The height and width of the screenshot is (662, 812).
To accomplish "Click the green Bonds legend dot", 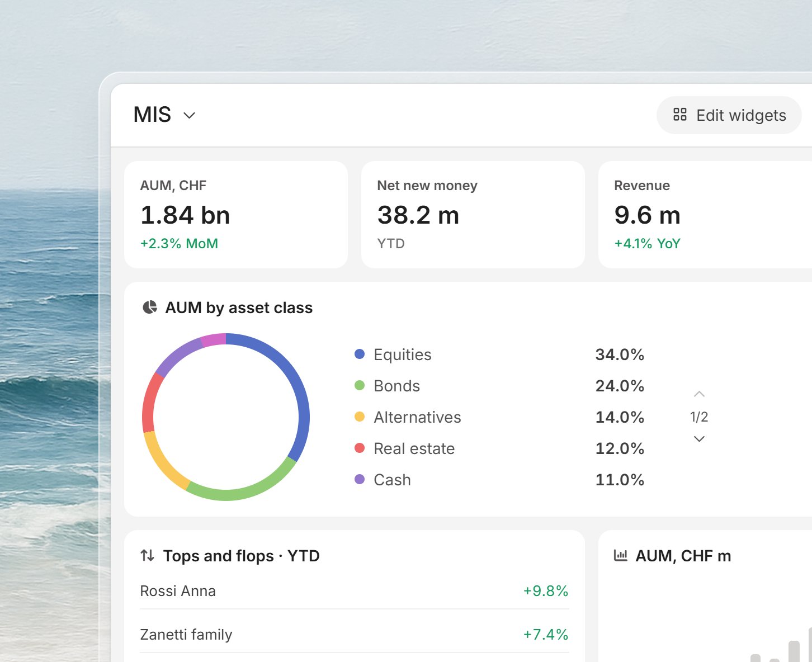I will [x=360, y=385].
